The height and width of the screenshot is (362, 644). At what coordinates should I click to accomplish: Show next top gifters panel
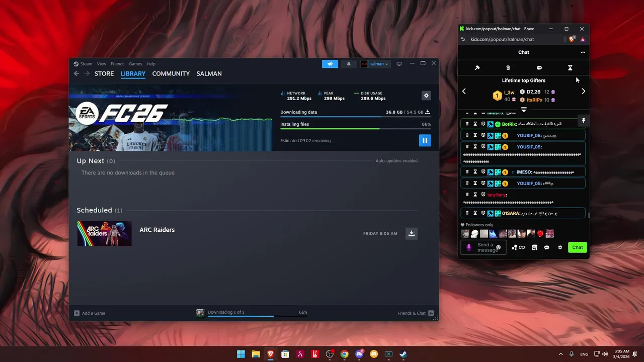(583, 92)
